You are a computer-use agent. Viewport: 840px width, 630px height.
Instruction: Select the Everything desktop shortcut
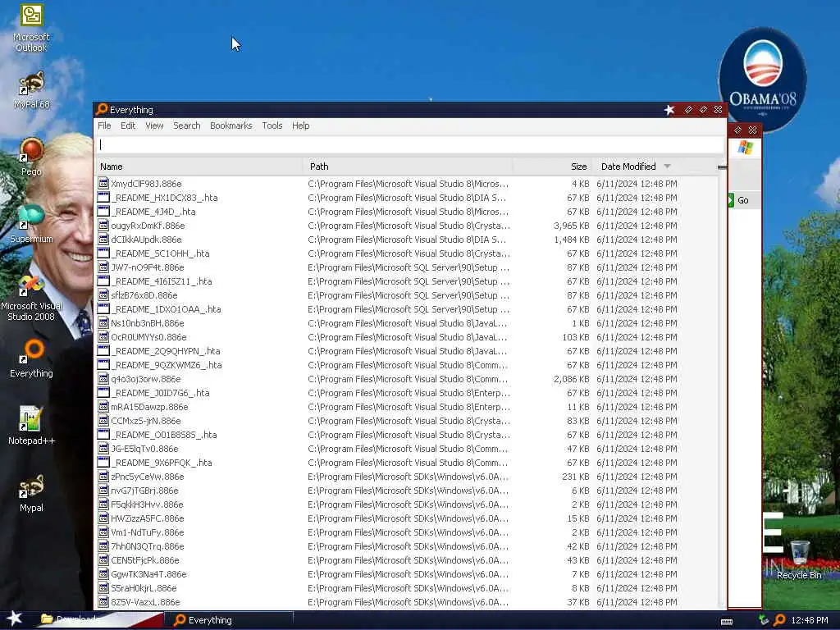(31, 358)
